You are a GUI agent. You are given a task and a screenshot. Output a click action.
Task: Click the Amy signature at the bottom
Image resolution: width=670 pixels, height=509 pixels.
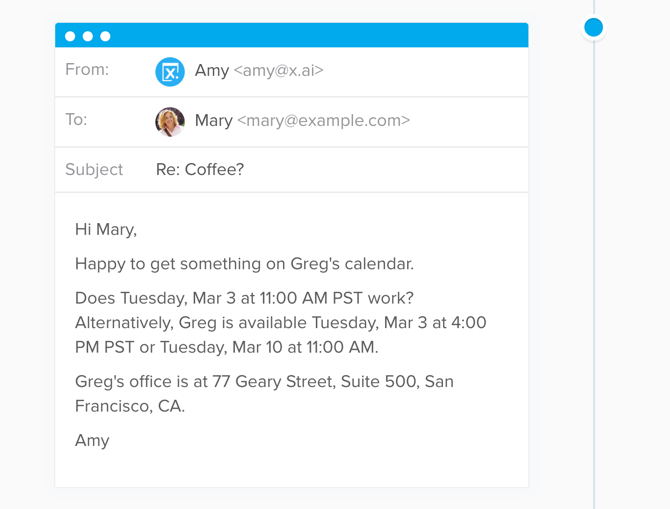tap(92, 440)
